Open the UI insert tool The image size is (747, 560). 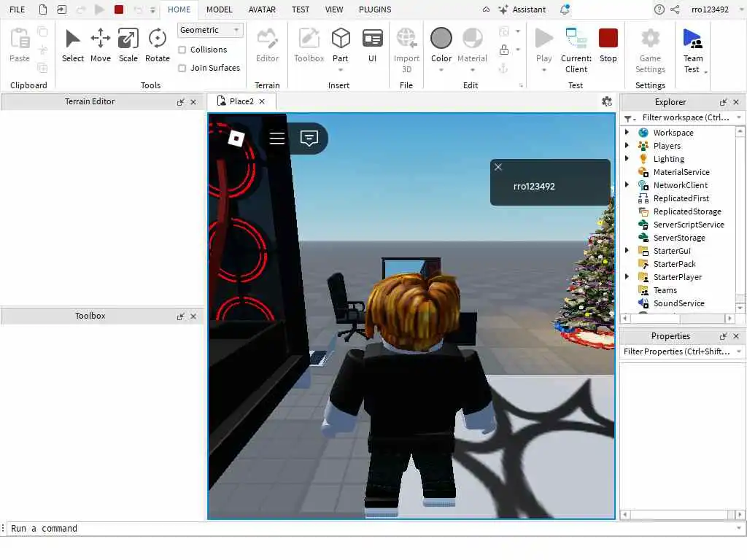click(x=372, y=46)
